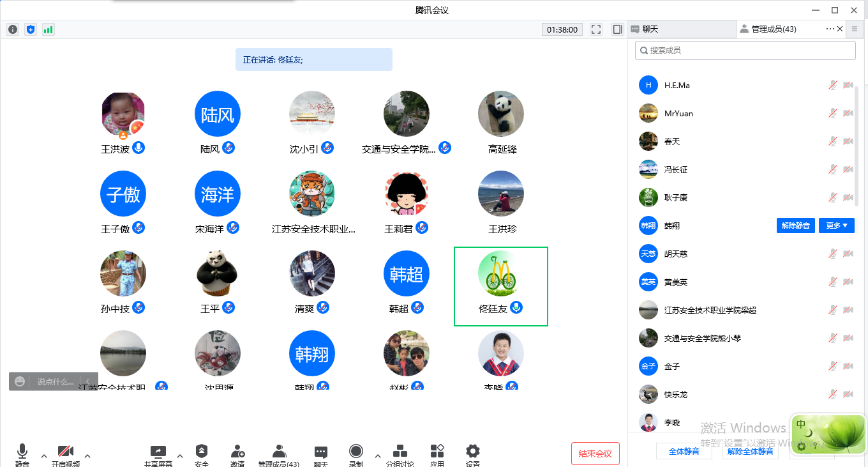Click the 邀请 invite icon
This screenshot has width=868, height=467.
[237, 452]
